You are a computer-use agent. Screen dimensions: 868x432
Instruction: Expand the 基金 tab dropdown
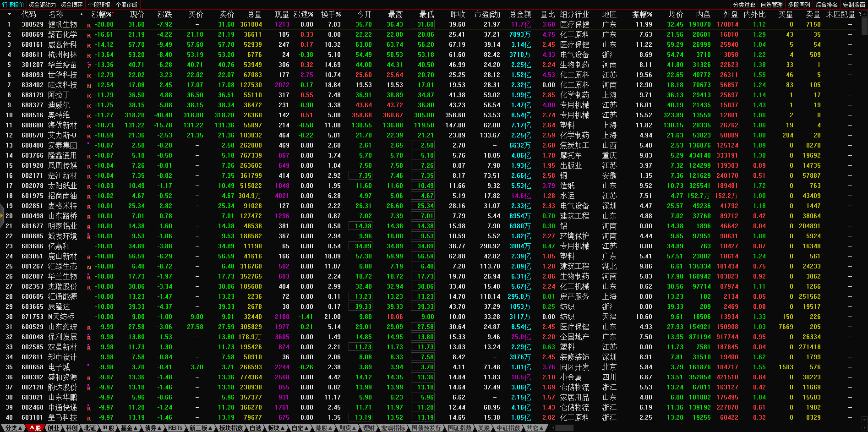coord(129,428)
